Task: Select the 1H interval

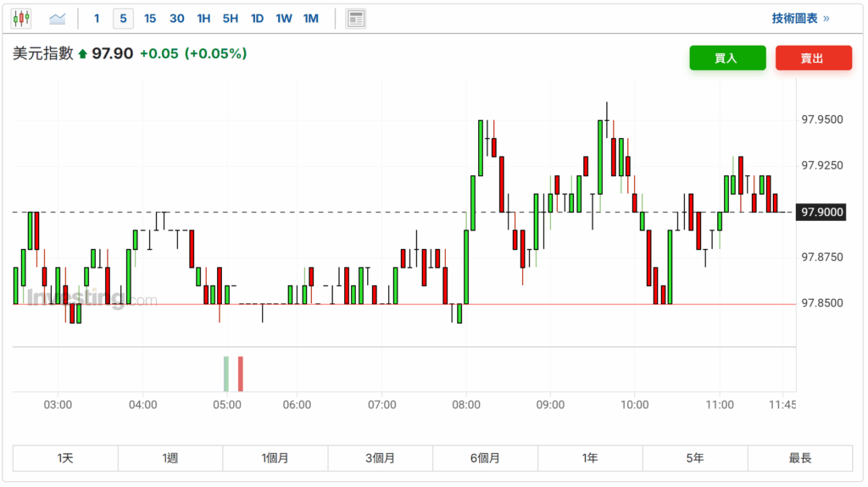Action: 203,19
